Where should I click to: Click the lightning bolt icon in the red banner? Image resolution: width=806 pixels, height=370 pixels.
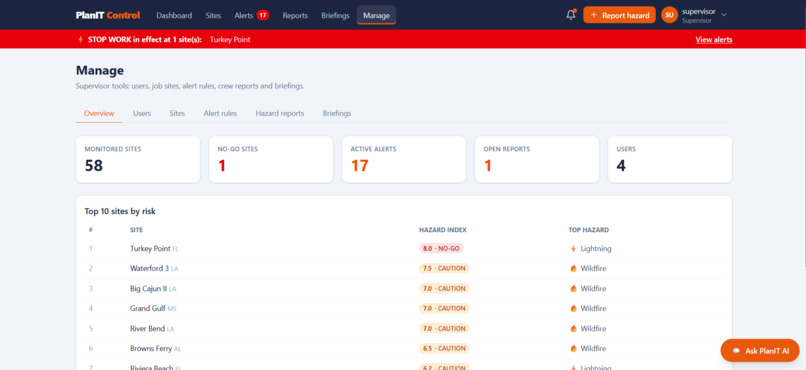(80, 40)
